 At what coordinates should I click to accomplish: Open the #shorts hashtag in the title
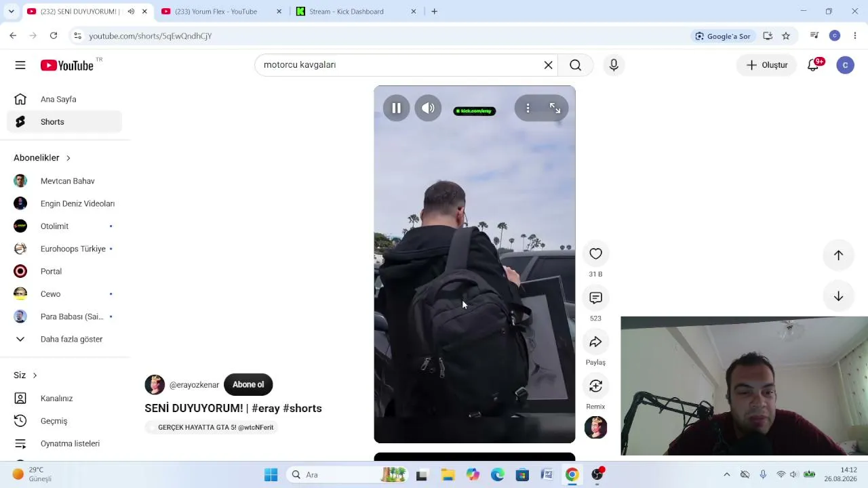(302, 408)
